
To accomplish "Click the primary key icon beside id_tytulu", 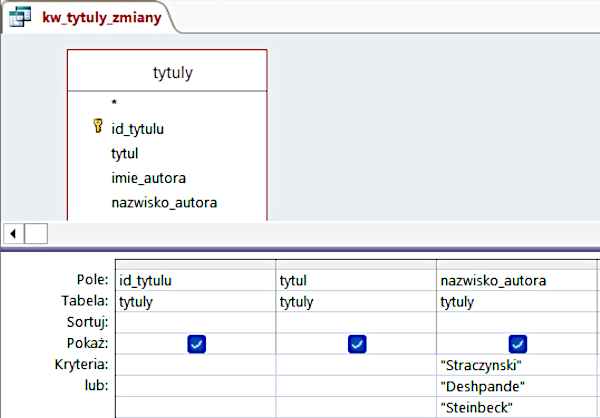I will click(x=97, y=128).
